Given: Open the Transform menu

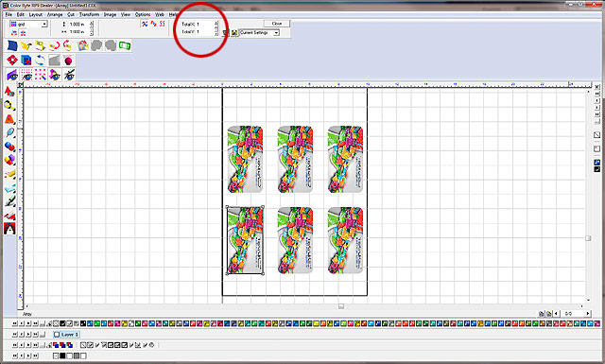Looking at the screenshot, I should [x=89, y=14].
